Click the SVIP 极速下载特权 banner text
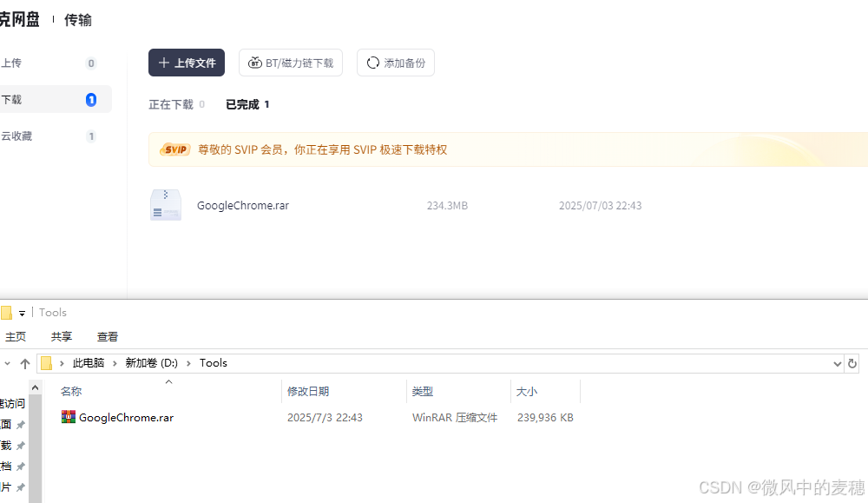The width and height of the screenshot is (868, 503). click(322, 149)
